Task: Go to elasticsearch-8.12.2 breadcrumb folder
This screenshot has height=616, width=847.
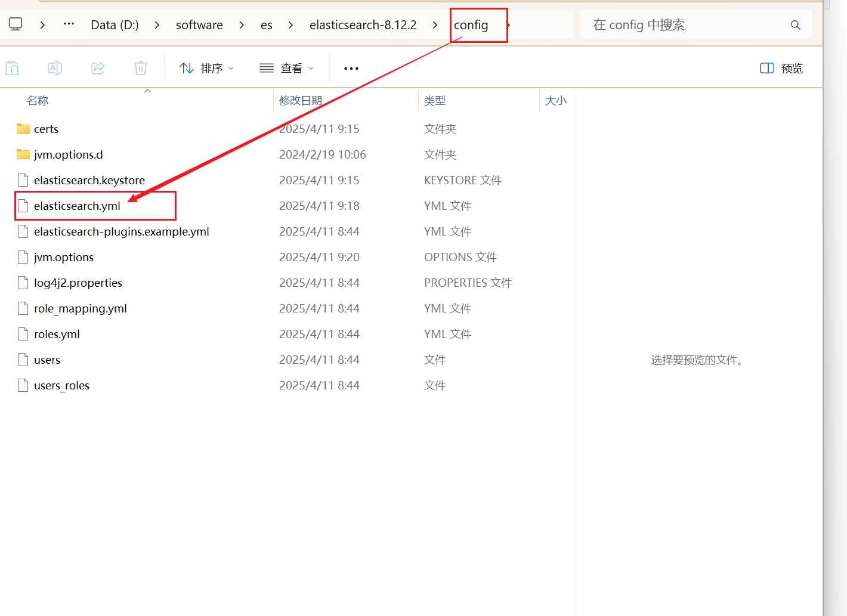Action: (x=363, y=25)
